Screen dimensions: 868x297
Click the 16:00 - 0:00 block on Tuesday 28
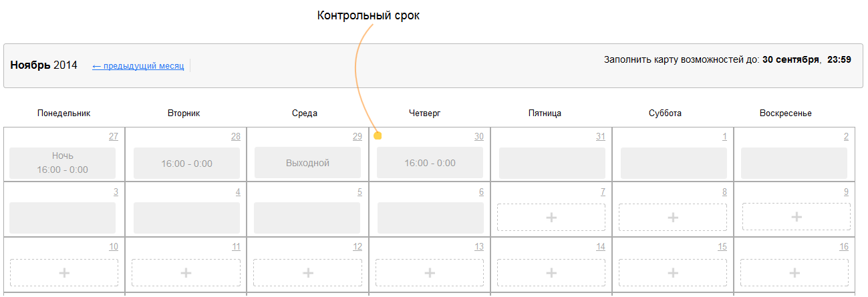point(186,163)
